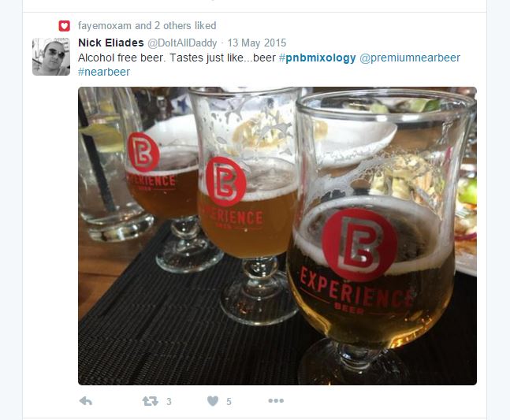510x420 pixels.
Task: View fayemoxam's profile
Action: [105, 26]
